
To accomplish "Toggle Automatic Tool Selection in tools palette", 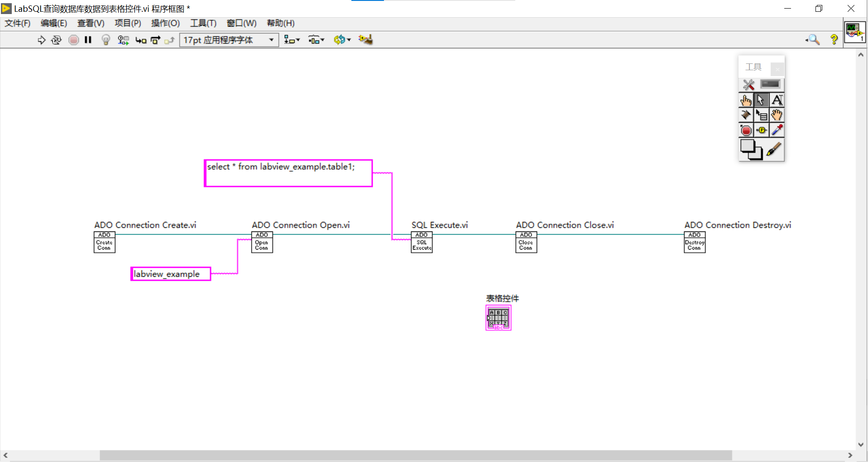I will 748,85.
